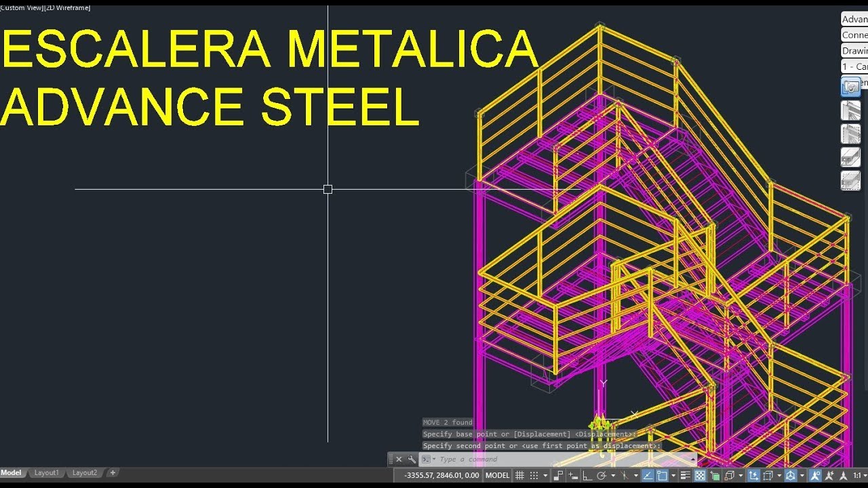Screen dimensions: 868x488
Task: Toggle snap mode in status bar
Action: point(534,475)
